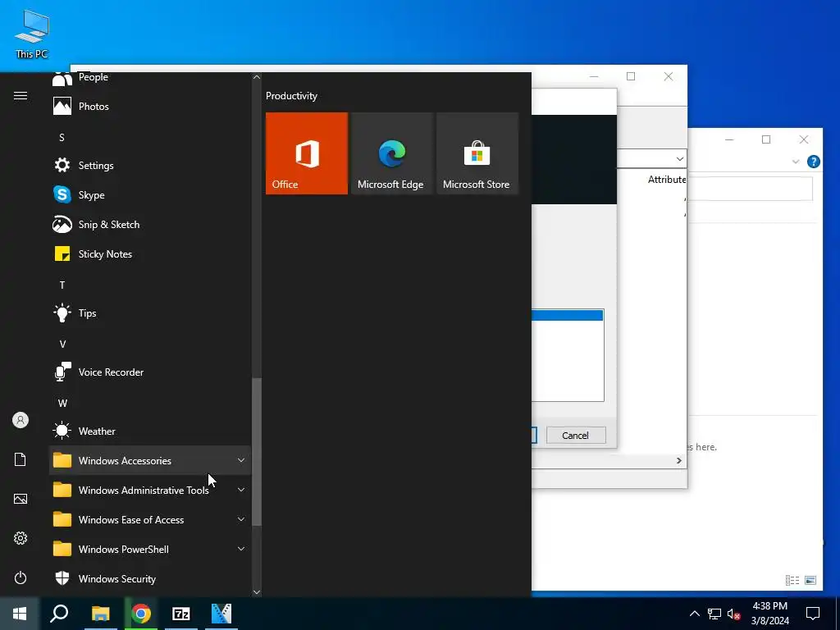The image size is (840, 630).
Task: Launch the Microsoft Edge tile
Action: pyautogui.click(x=391, y=153)
